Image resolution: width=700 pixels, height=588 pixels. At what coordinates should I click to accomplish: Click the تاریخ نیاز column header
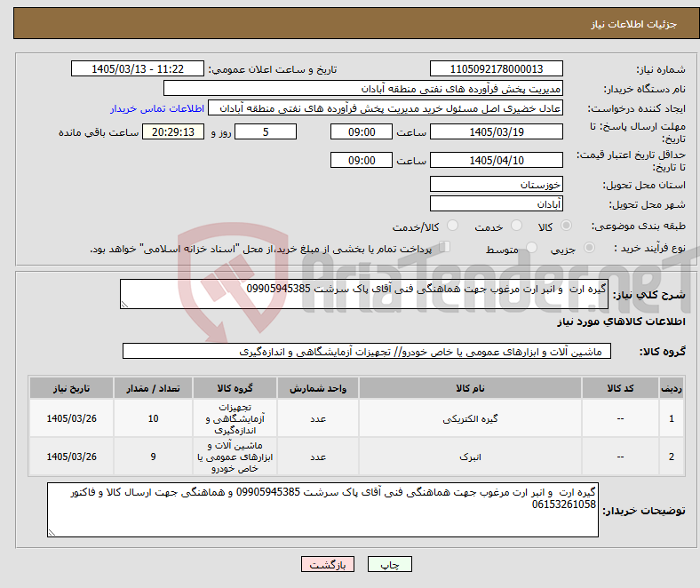click(x=71, y=388)
